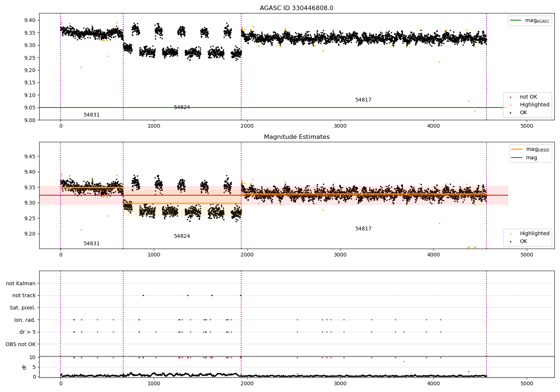Click the 5000 x-tick under the dr plot
This screenshot has height=392, width=560.
[x=527, y=383]
